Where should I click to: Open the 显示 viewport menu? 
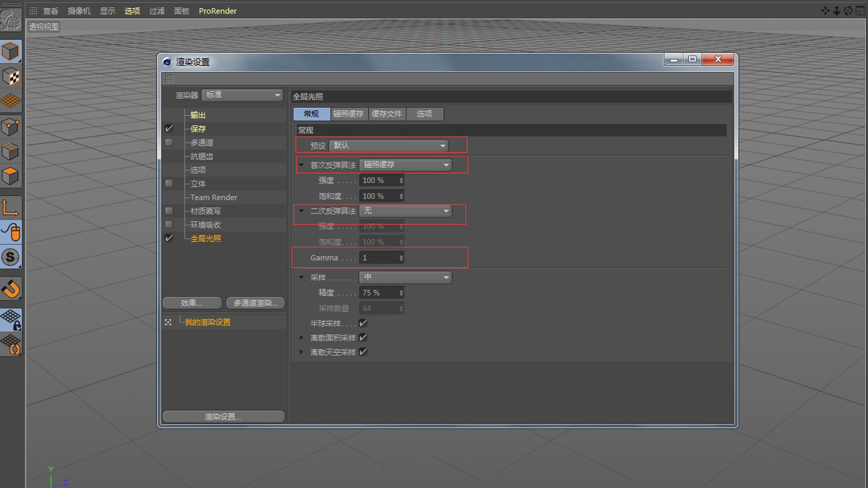pyautogui.click(x=108, y=11)
